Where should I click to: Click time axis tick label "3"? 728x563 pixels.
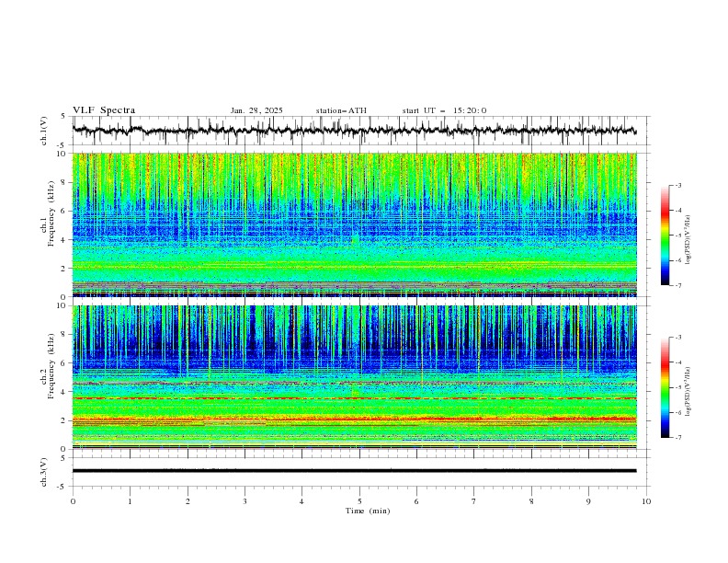(245, 501)
